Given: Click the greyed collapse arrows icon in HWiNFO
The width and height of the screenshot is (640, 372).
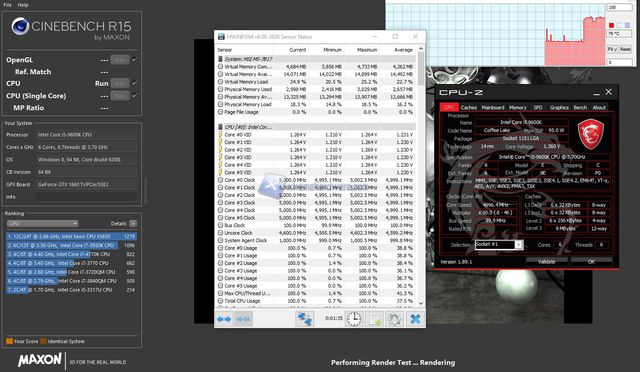Looking at the screenshot, I should 243,319.
